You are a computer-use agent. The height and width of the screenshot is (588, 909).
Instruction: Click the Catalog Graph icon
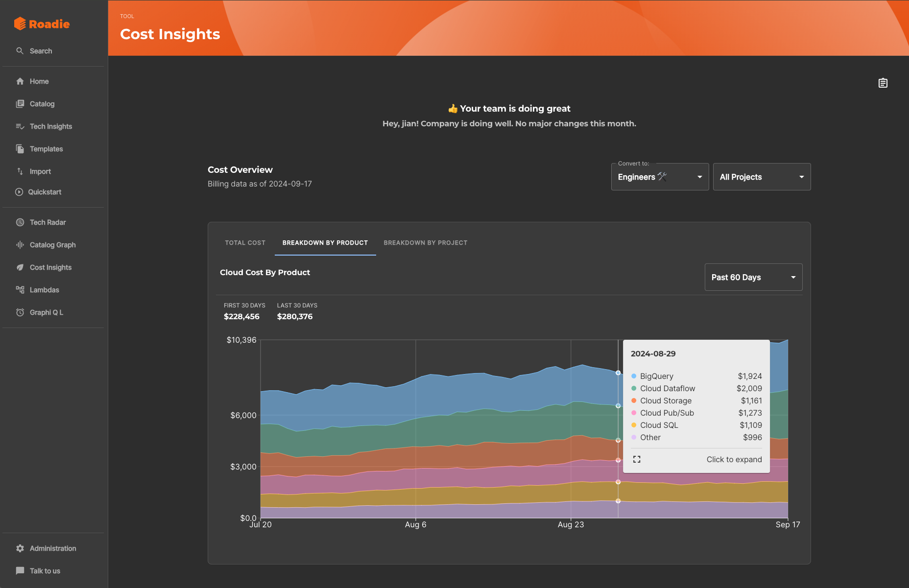[20, 245]
